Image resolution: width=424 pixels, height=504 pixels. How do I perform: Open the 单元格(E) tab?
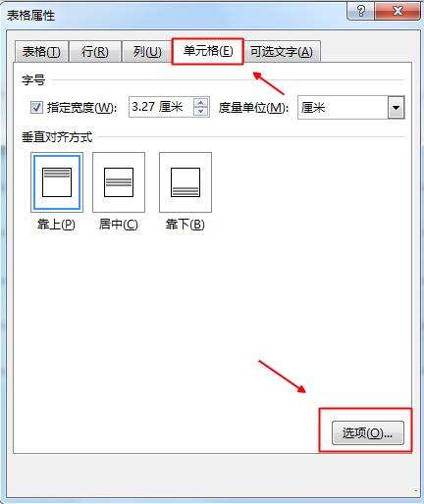[x=208, y=51]
